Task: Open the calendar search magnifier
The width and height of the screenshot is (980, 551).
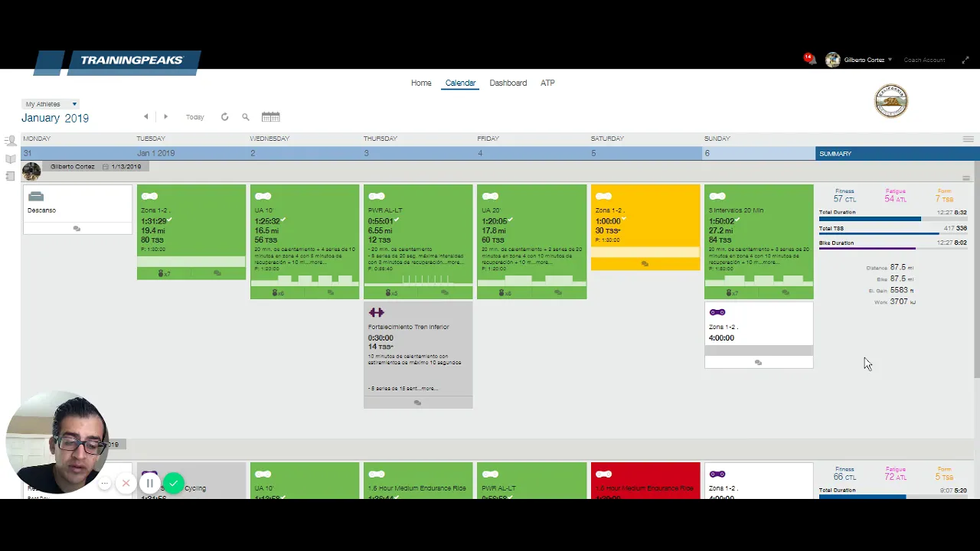Action: 246,117
